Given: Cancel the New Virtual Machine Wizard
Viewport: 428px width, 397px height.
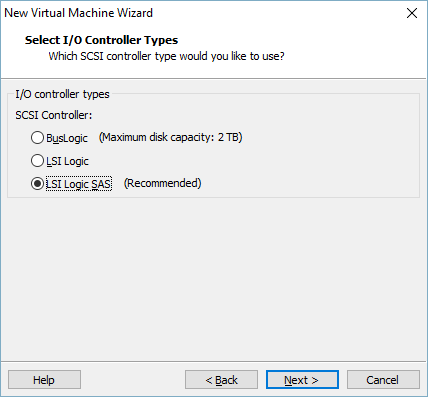Looking at the screenshot, I should (383, 380).
